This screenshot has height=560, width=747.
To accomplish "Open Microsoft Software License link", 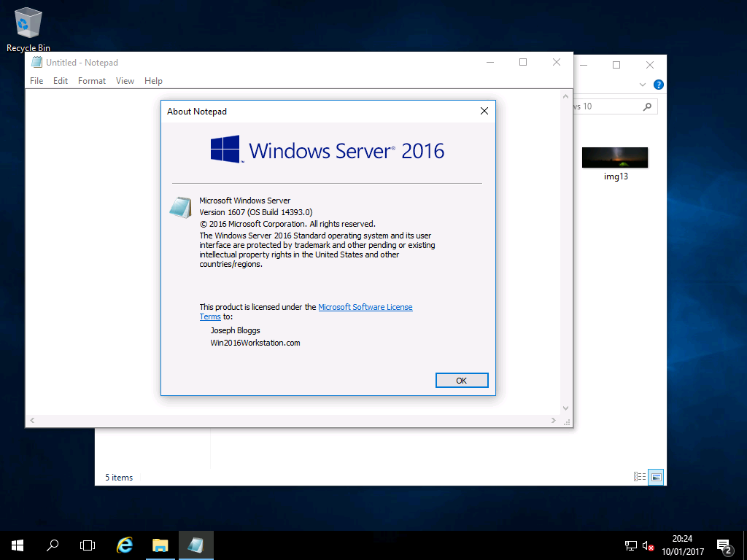I will (x=365, y=307).
